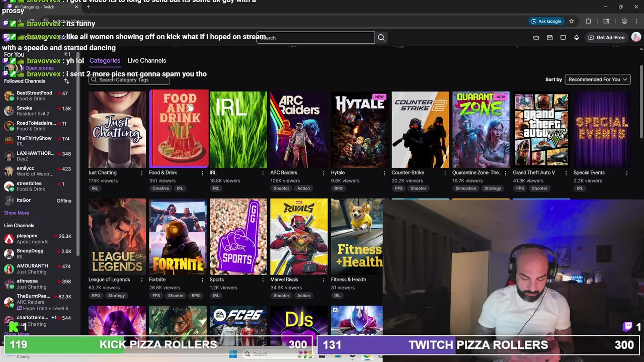Open three-dot menu for League of Legends

coord(142,280)
